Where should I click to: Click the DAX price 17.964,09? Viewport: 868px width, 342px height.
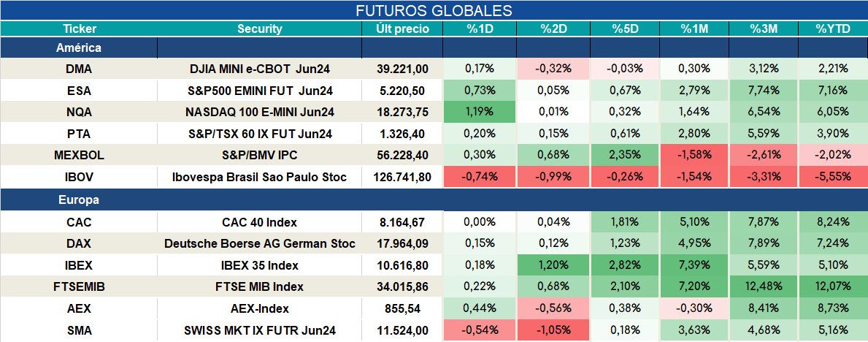click(402, 244)
